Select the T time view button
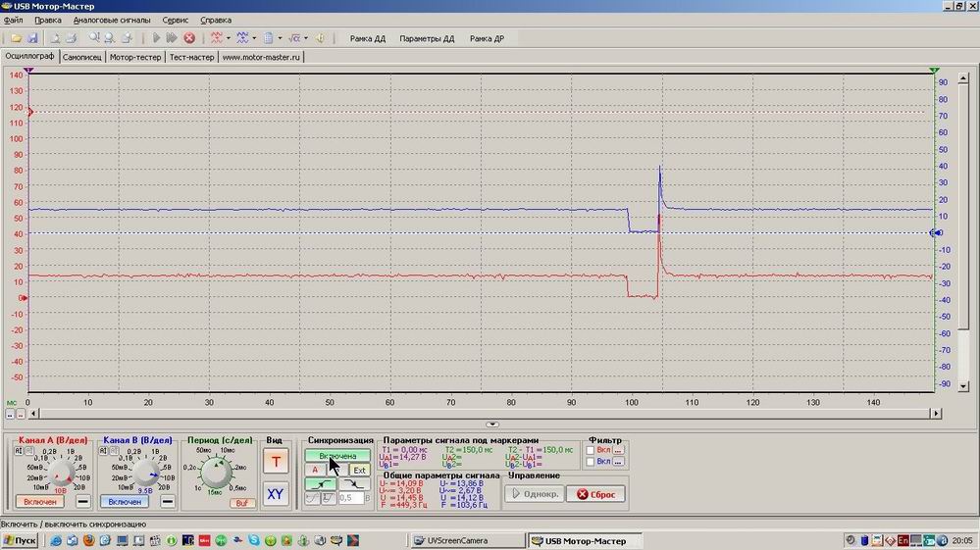 click(276, 462)
